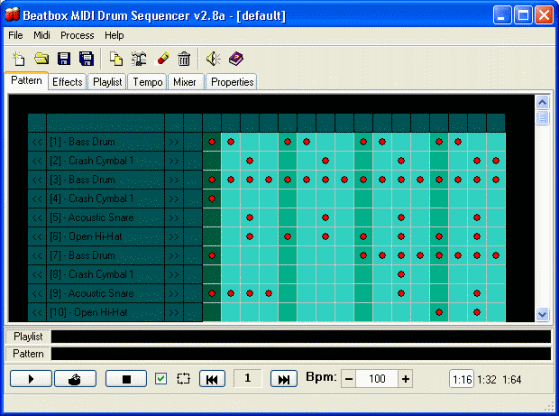This screenshot has height=416, width=559.
Task: Click >> on the [3] Bass Drum row
Action: (174, 180)
